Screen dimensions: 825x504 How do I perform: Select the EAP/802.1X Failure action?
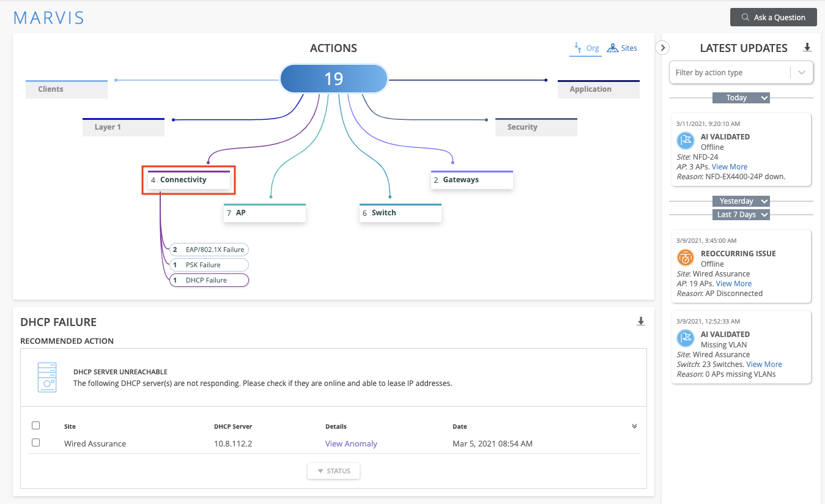click(209, 250)
